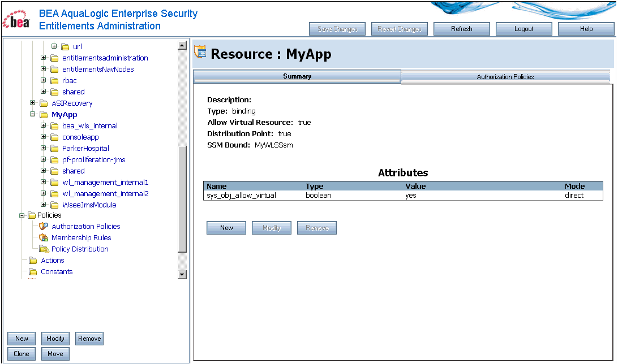Expand the ASIRecovery node

pos(33,103)
